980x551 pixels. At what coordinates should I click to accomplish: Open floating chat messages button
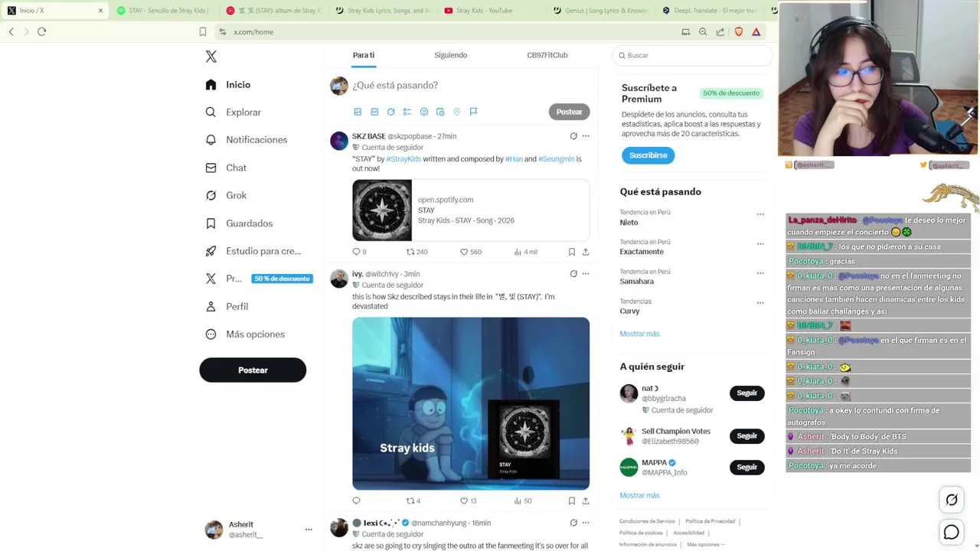[x=951, y=532]
